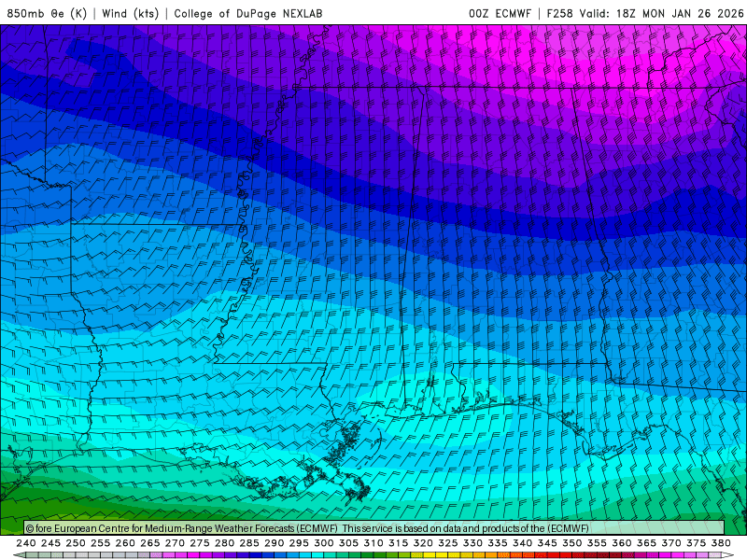Click the 270 value on the color scale
The height and width of the screenshot is (560, 747).
point(175,543)
